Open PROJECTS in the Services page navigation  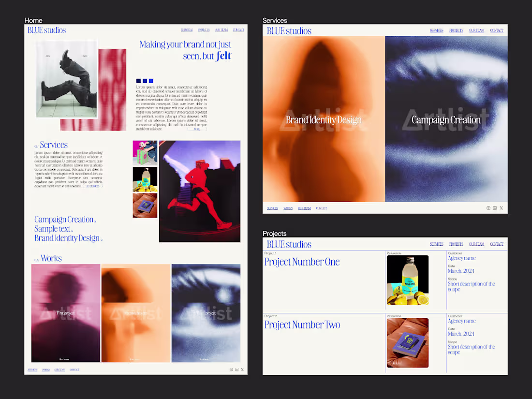456,30
